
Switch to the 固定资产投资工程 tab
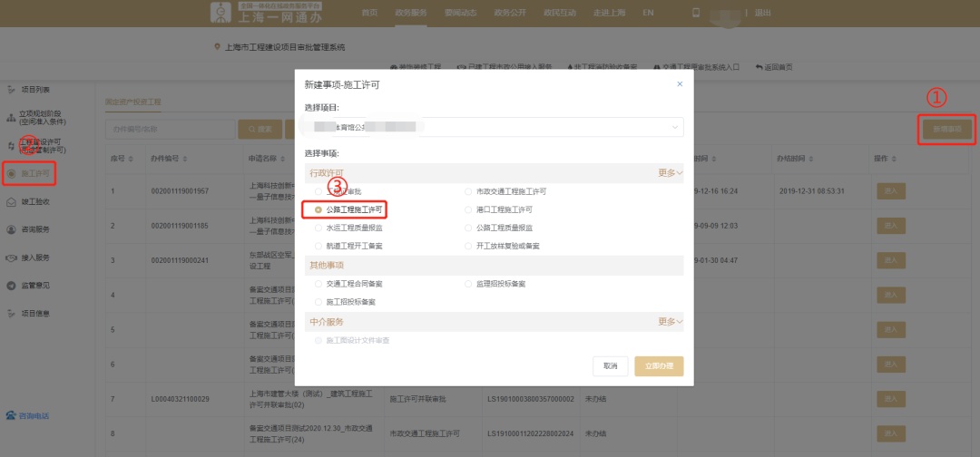coord(133,102)
